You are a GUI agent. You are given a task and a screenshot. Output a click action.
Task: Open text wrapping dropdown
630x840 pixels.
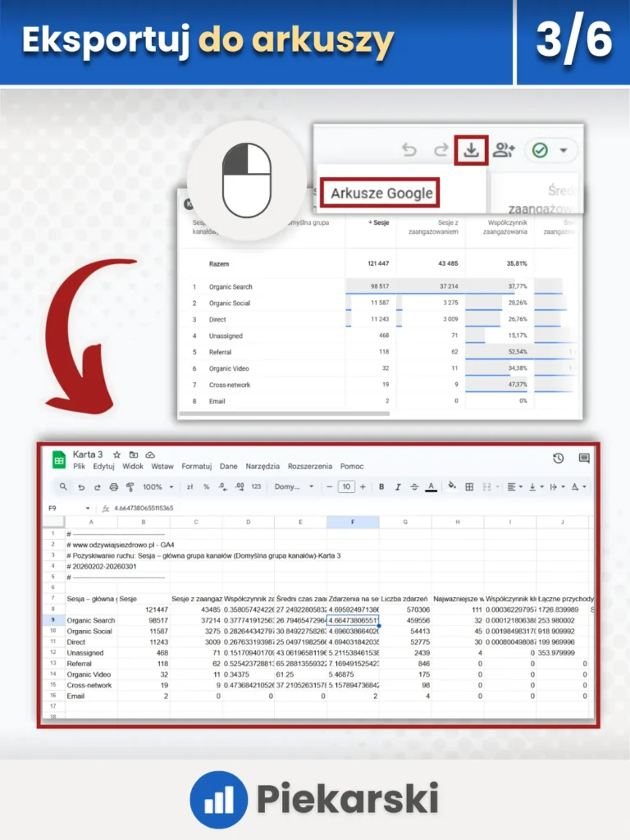[x=557, y=487]
